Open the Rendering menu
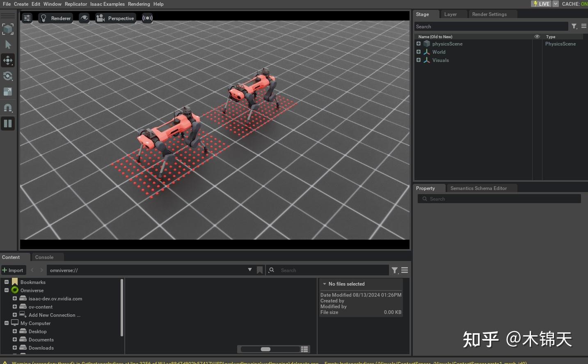This screenshot has width=588, height=364. [x=139, y=4]
